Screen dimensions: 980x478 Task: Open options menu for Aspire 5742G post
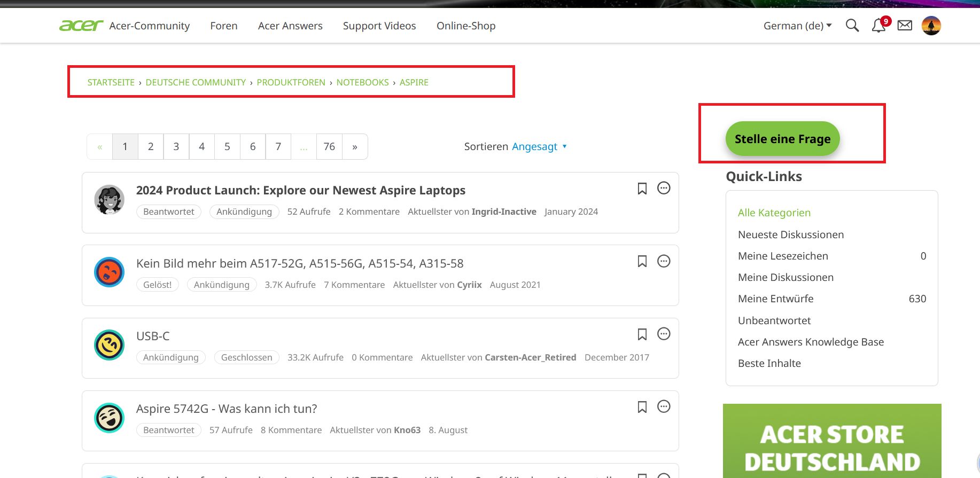click(664, 406)
